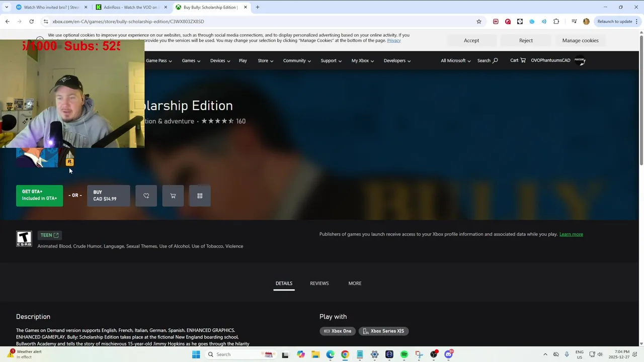This screenshot has width=644, height=362.
Task: Go back with the browser back arrow
Action: (8, 22)
